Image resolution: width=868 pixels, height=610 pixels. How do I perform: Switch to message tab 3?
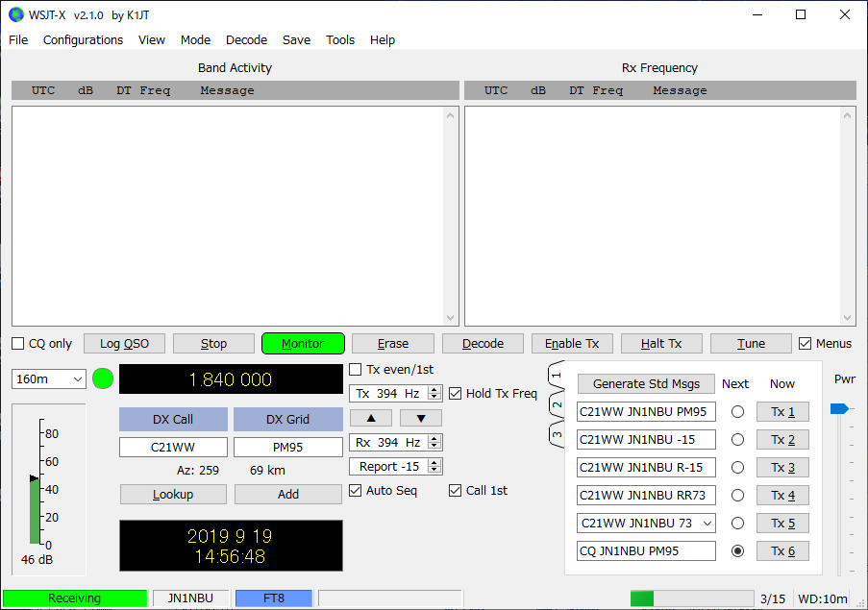pos(557,435)
